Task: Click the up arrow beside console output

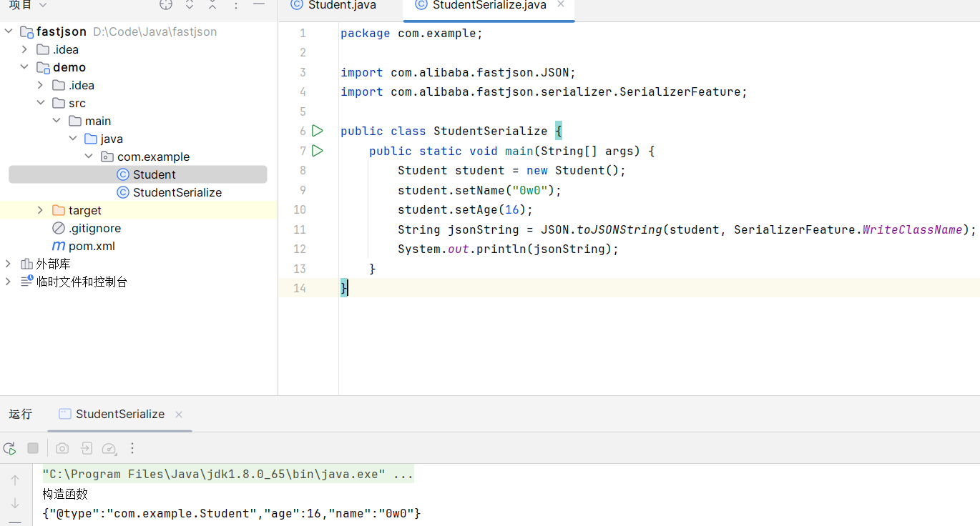Action: pos(15,480)
